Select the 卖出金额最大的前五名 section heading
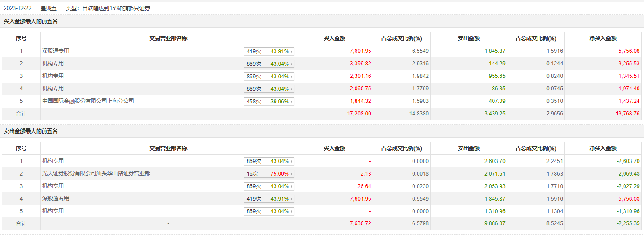644x236 pixels. pos(31,131)
